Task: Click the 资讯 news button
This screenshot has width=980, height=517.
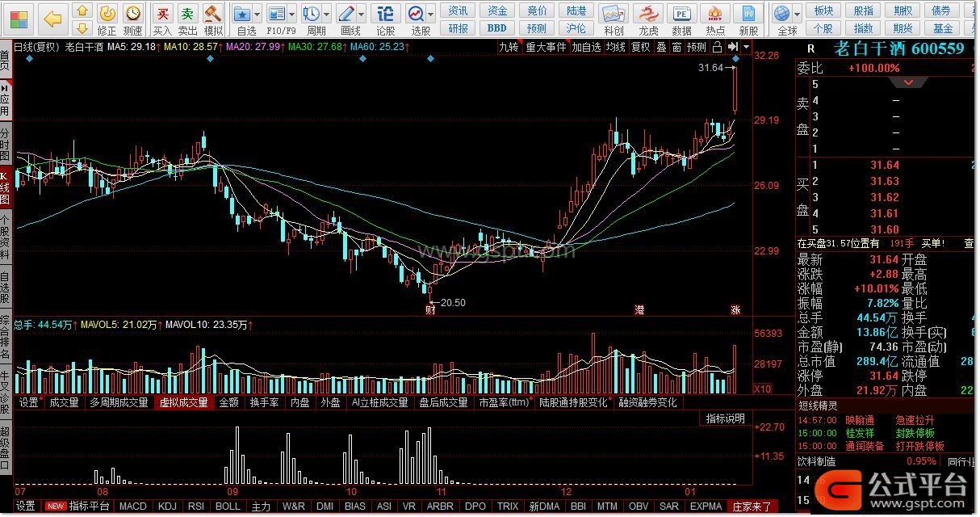Action: click(x=458, y=11)
